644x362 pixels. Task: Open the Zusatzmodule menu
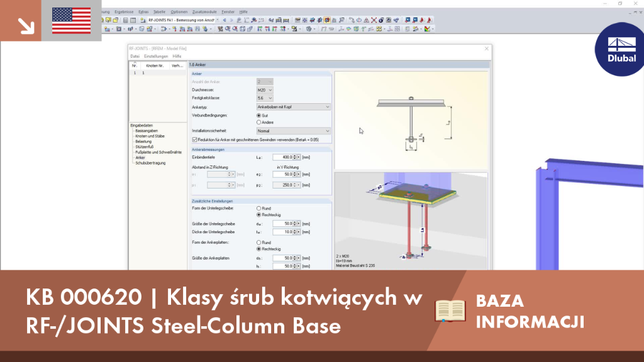tap(204, 12)
